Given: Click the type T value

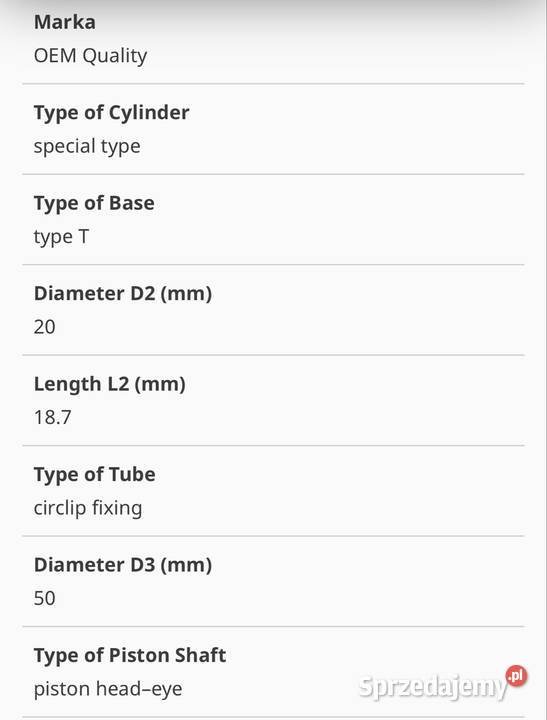Looking at the screenshot, I should (61, 237).
